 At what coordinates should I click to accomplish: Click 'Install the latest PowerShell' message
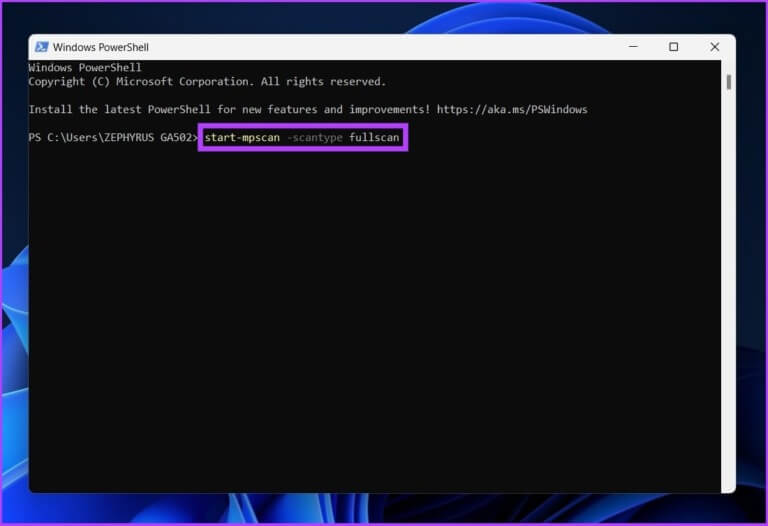coord(308,109)
